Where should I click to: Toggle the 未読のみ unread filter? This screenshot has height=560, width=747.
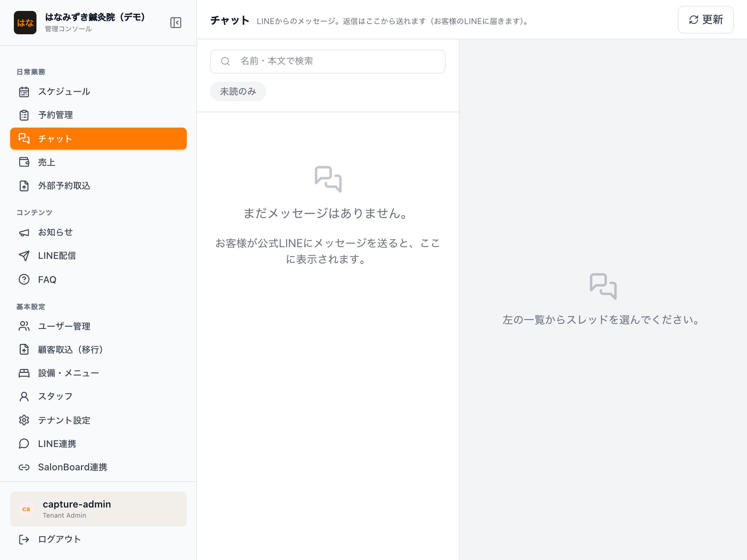[x=238, y=92]
